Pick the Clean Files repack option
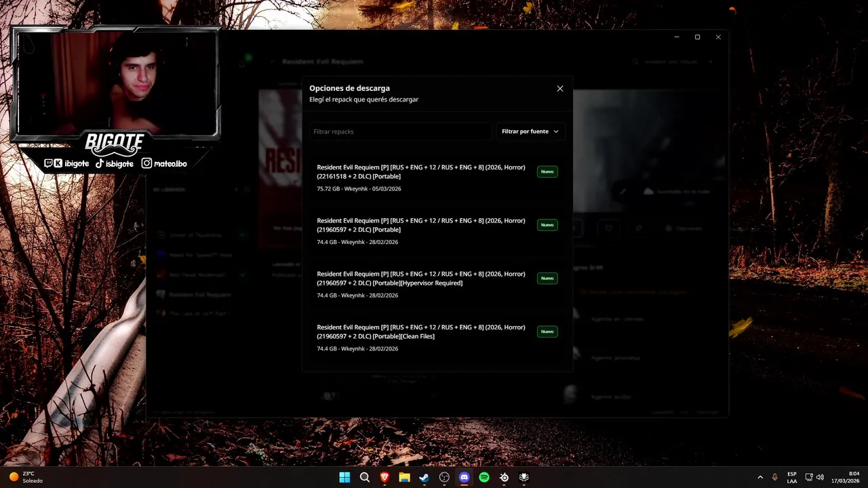The width and height of the screenshot is (868, 488). [x=437, y=338]
